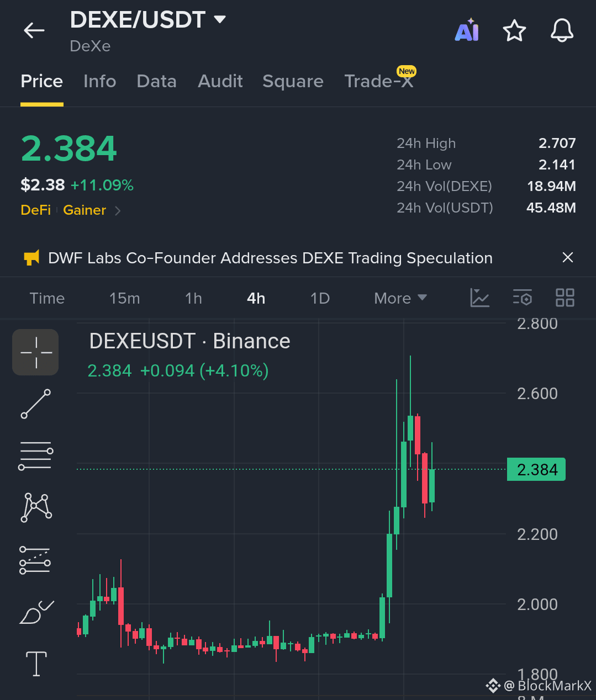The height and width of the screenshot is (700, 596).
Task: Select the horizontal lines Fibonacci tool
Action: pos(36,455)
